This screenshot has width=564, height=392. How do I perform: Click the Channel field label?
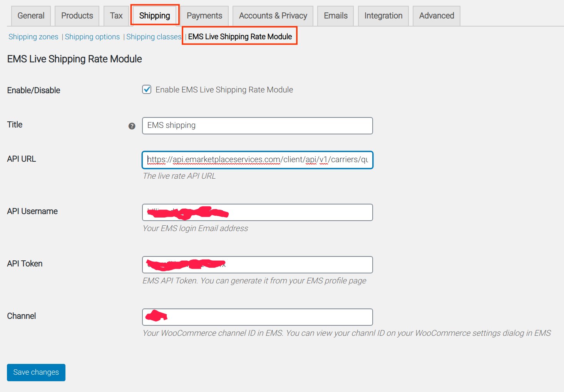click(22, 316)
